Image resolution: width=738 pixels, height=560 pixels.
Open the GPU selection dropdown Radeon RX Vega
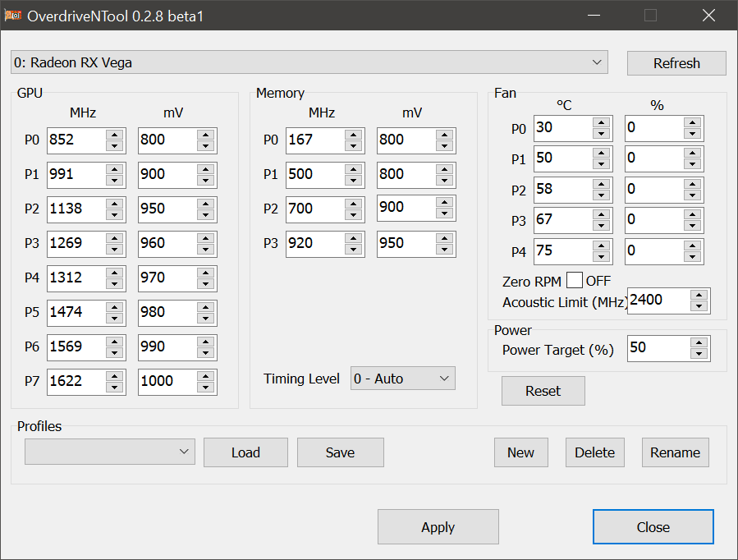(x=309, y=62)
